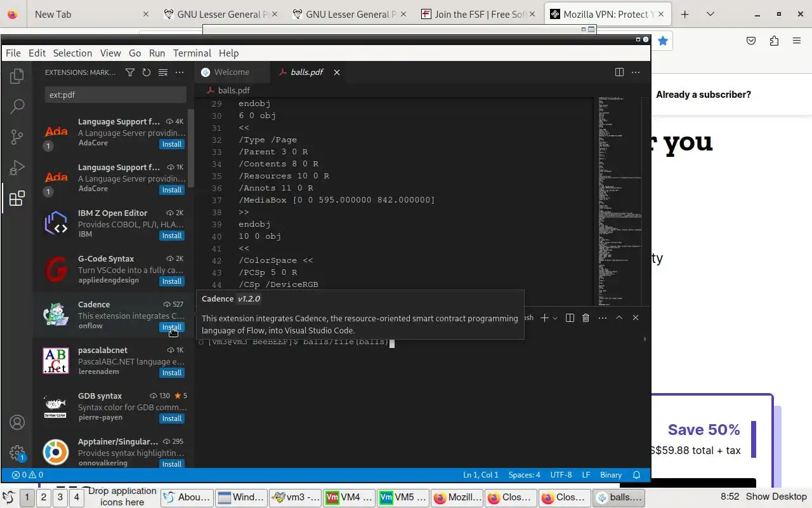This screenshot has height=508, width=812.
Task: Open extensions panel more actions menu
Action: click(x=180, y=72)
